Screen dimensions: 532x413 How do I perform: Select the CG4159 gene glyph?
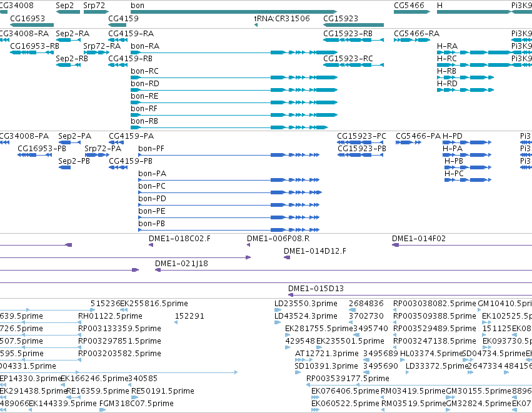click(x=118, y=25)
